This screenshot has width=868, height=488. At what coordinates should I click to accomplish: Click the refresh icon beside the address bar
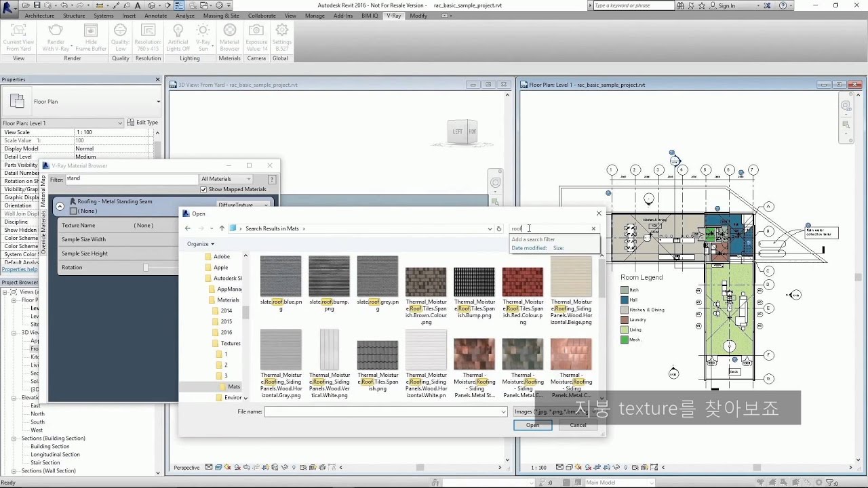click(499, 228)
